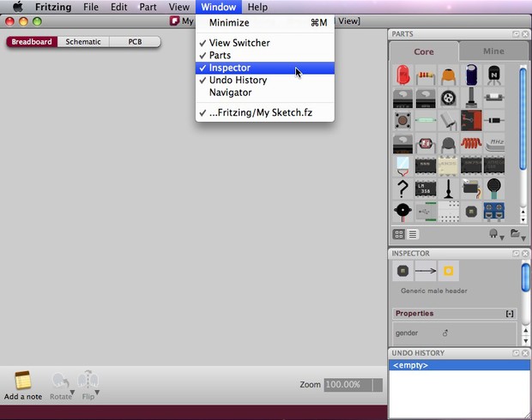Viewport: 532px width, 420px height.
Task: Choose the question mark mystery part
Action: pos(402,189)
